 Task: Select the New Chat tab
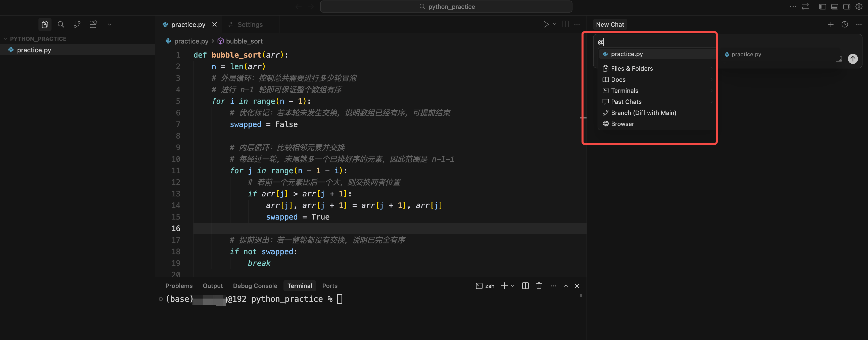(x=610, y=25)
